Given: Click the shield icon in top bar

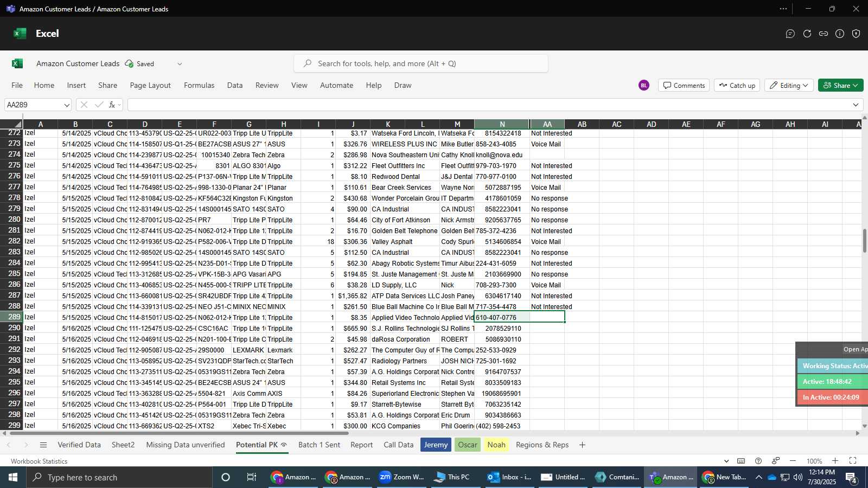Looking at the screenshot, I should pos(856,34).
